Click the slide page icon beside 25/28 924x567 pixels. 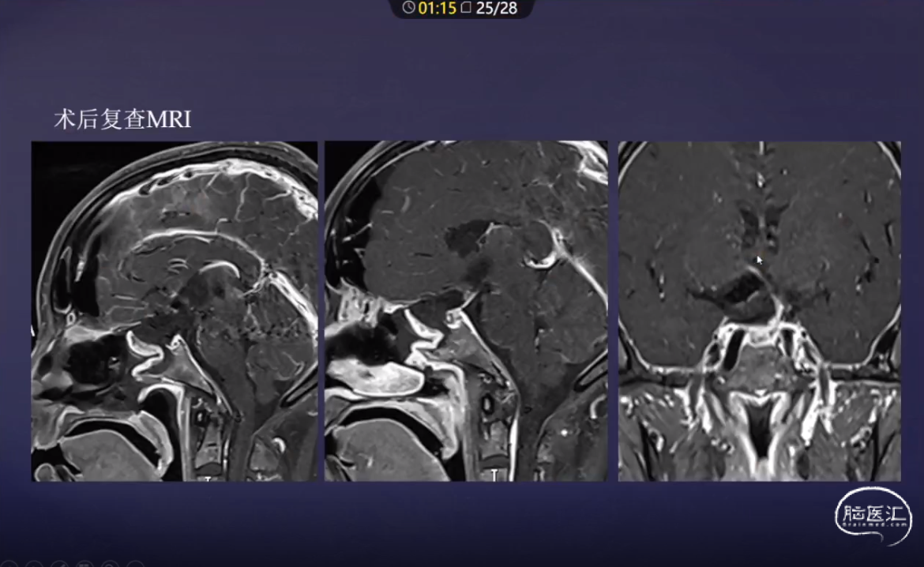[x=466, y=8]
